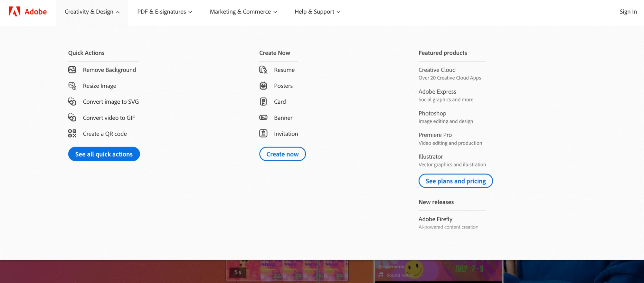Open the Invitation icon
The image size is (644, 283).
click(263, 134)
